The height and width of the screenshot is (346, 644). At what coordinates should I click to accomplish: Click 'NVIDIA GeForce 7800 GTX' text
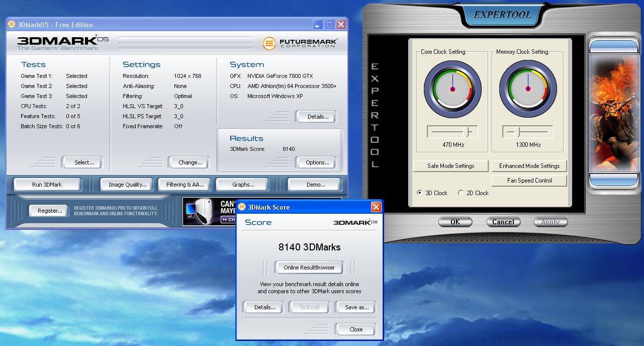click(x=280, y=76)
